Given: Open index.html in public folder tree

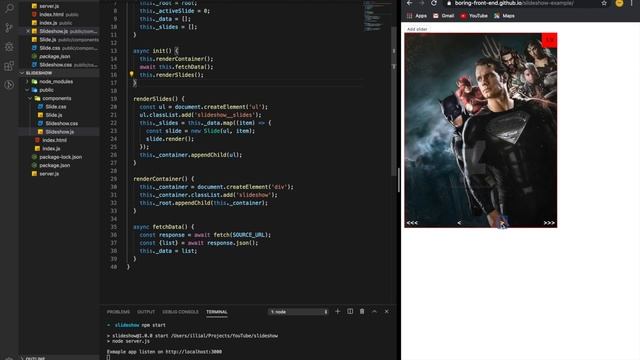Looking at the screenshot, I should [54, 140].
